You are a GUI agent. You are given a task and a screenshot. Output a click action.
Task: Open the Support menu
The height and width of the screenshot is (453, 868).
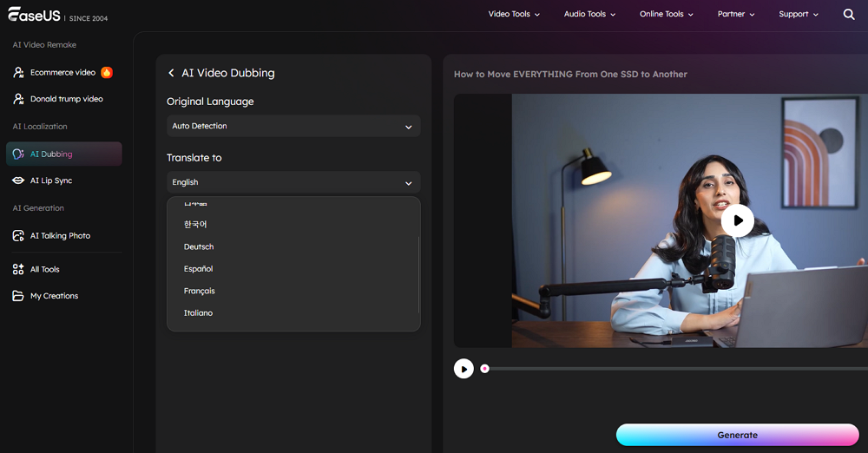799,15
